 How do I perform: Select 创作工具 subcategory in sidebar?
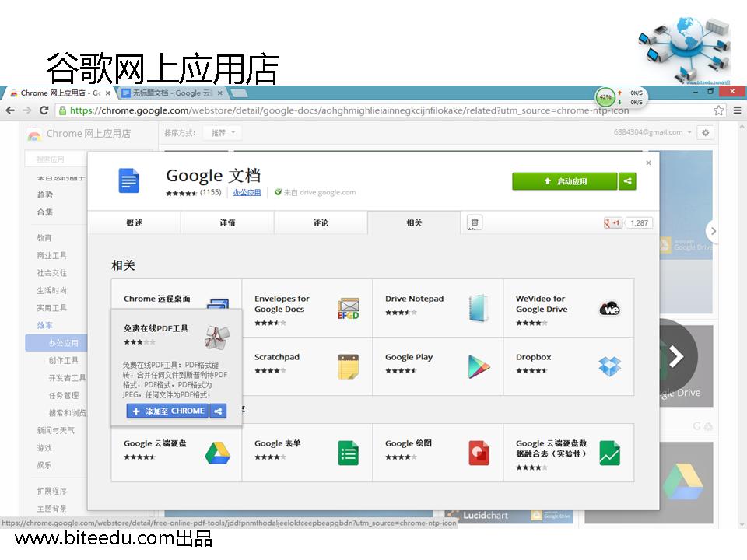pyautogui.click(x=63, y=360)
